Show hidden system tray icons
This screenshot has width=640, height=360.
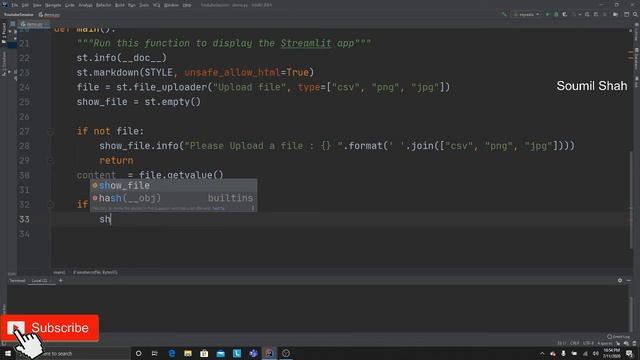tap(542, 353)
